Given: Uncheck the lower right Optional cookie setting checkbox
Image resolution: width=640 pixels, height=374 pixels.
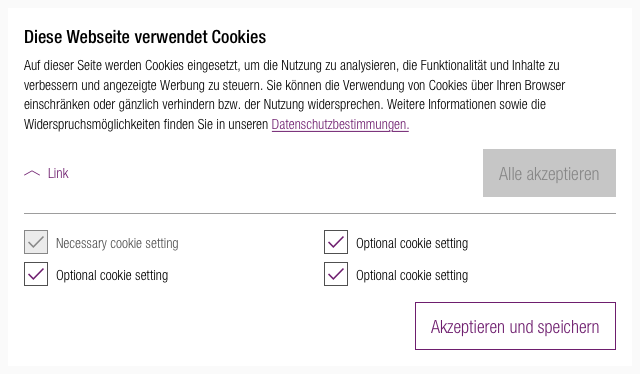Looking at the screenshot, I should [336, 274].
